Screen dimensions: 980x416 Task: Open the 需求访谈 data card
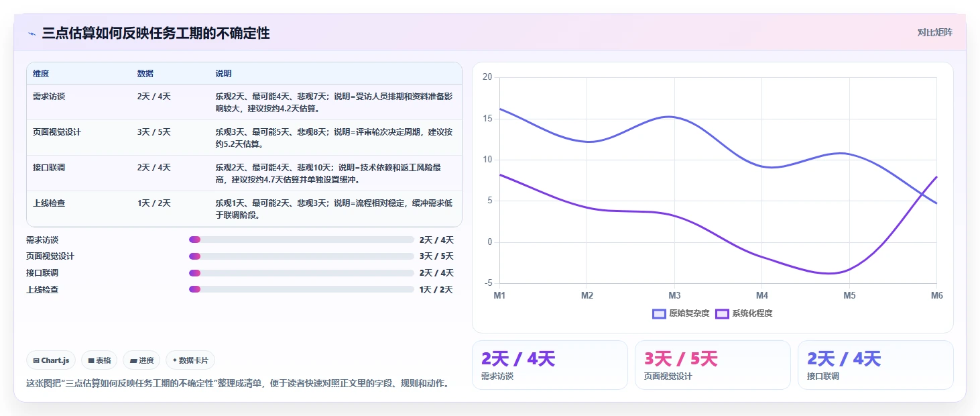coord(550,365)
